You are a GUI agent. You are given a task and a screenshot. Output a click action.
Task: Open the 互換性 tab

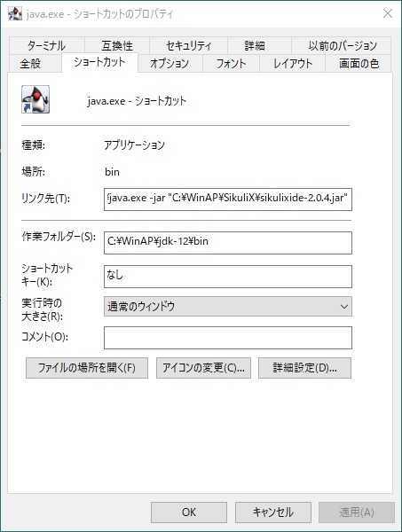[x=117, y=45]
